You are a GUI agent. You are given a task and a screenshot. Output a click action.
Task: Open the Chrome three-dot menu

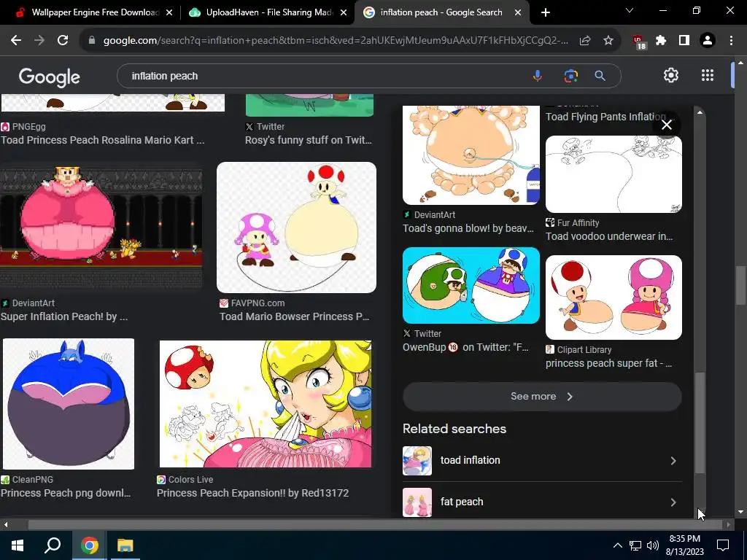coord(731,41)
